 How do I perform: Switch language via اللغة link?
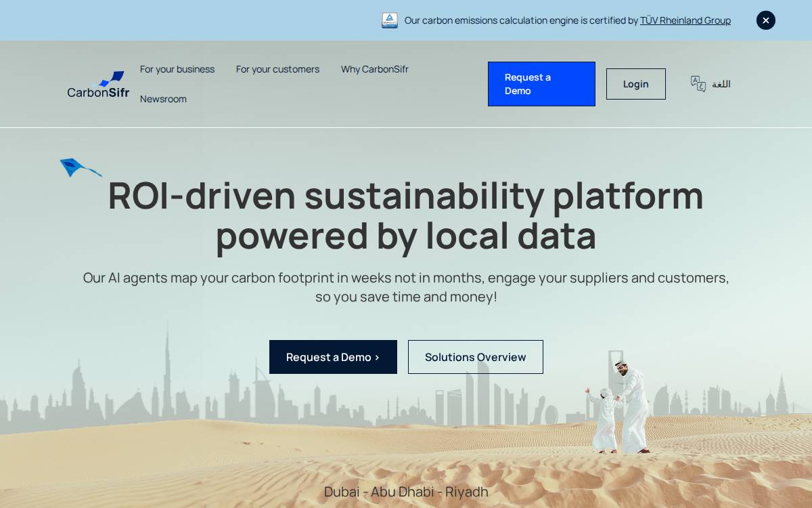[721, 84]
